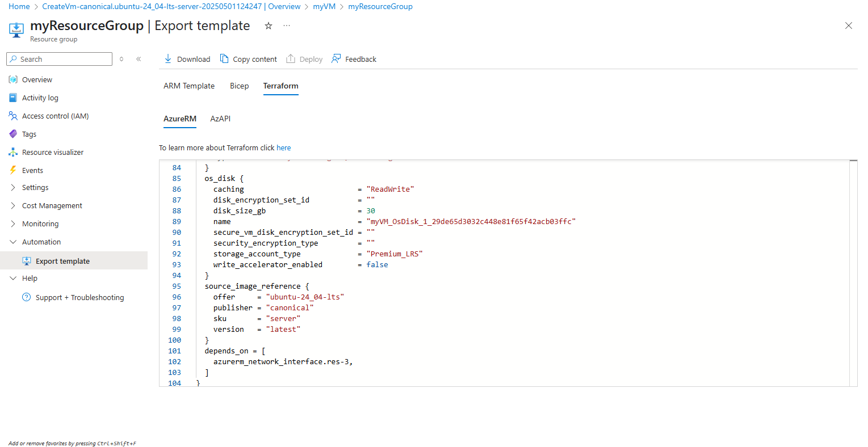Collapse the sidebar with the double-chevron icon

[x=139, y=58]
